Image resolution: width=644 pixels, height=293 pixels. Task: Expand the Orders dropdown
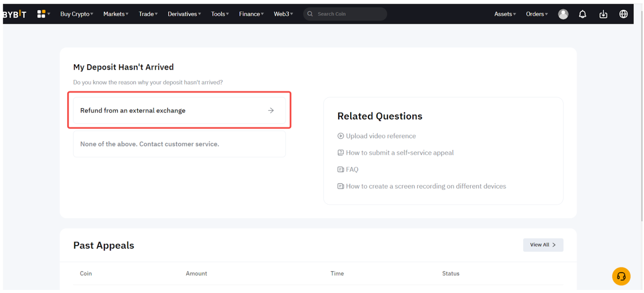[536, 14]
